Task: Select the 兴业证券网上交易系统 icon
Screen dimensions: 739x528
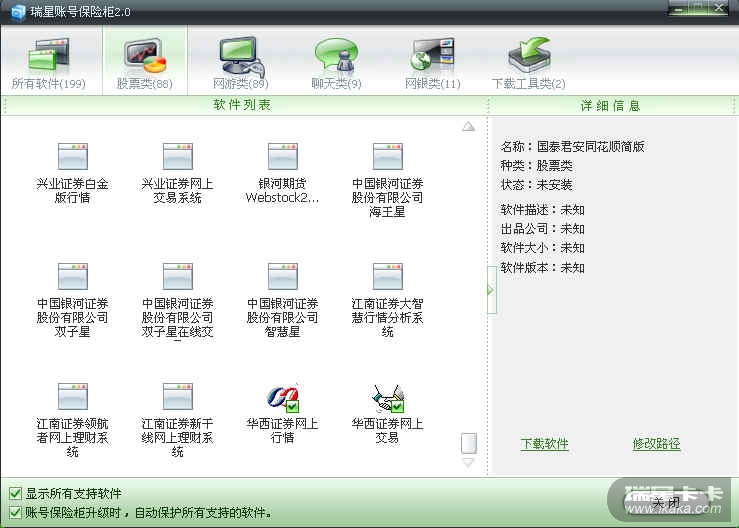Action: [178, 157]
